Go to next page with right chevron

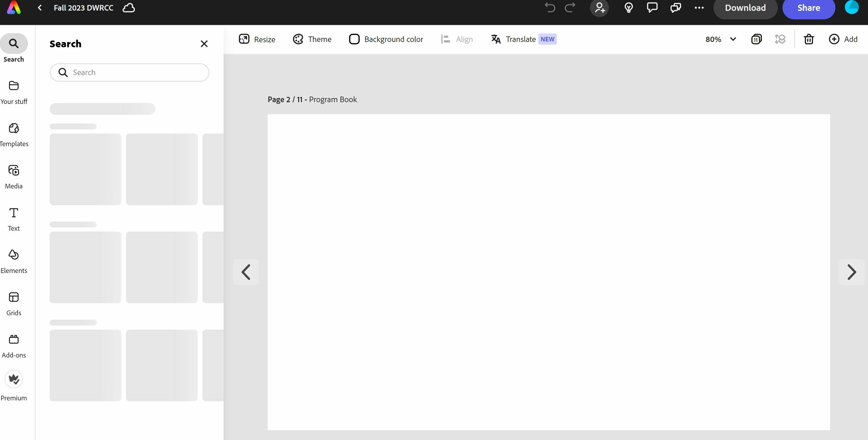(x=851, y=272)
